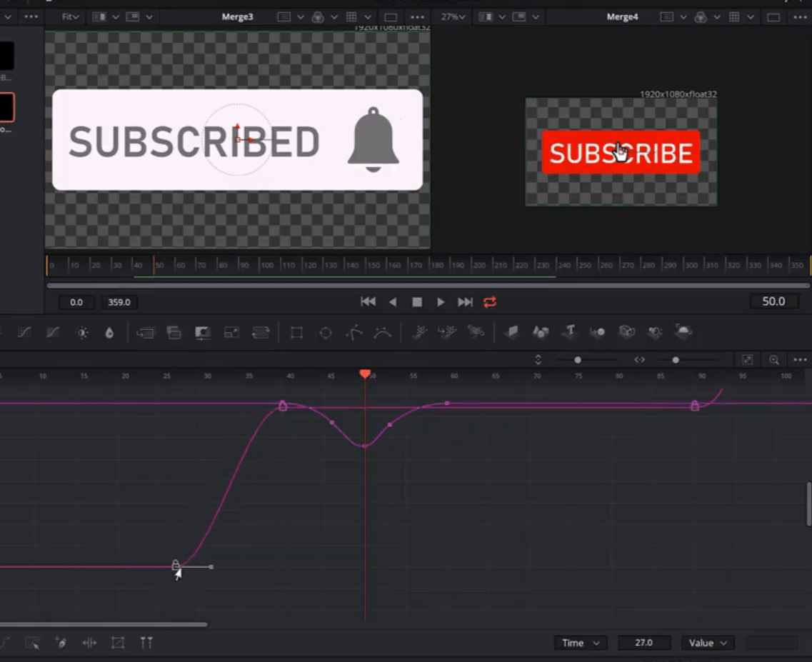Open the Time dropdown in the spline editor
The width and height of the screenshot is (812, 662).
click(581, 643)
